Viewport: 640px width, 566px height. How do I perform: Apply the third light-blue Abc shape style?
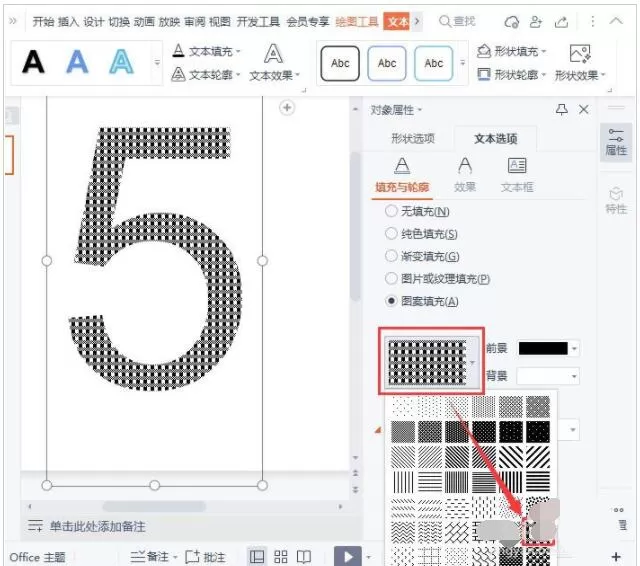(433, 63)
